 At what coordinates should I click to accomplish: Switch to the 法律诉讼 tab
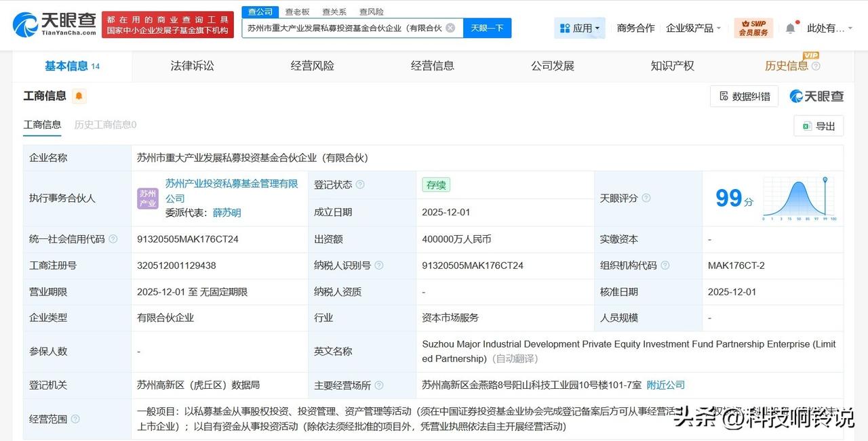pyautogui.click(x=192, y=66)
